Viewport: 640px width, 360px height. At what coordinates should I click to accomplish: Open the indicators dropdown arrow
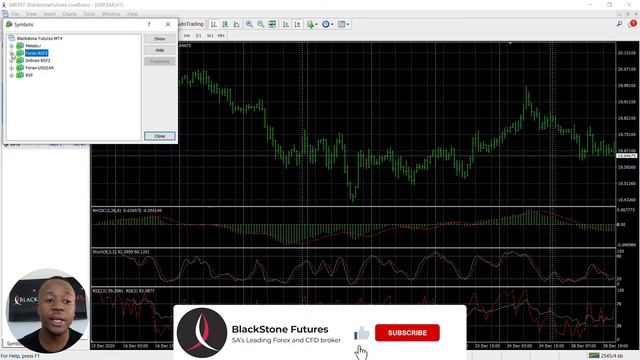[x=316, y=24]
